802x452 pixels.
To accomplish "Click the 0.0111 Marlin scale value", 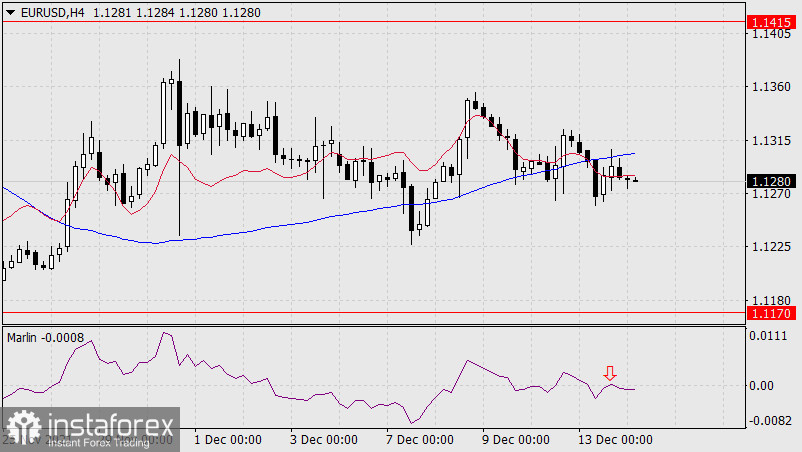I will click(770, 338).
